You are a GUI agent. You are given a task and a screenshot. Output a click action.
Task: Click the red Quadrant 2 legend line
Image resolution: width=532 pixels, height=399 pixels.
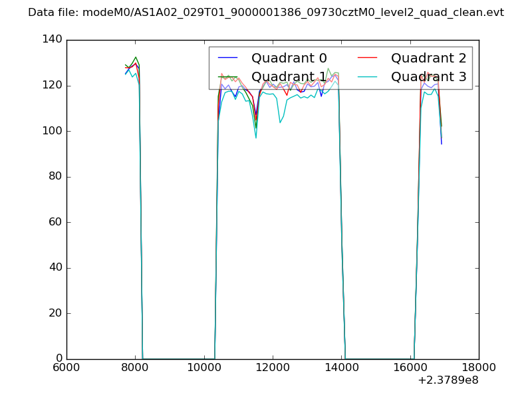coord(368,58)
